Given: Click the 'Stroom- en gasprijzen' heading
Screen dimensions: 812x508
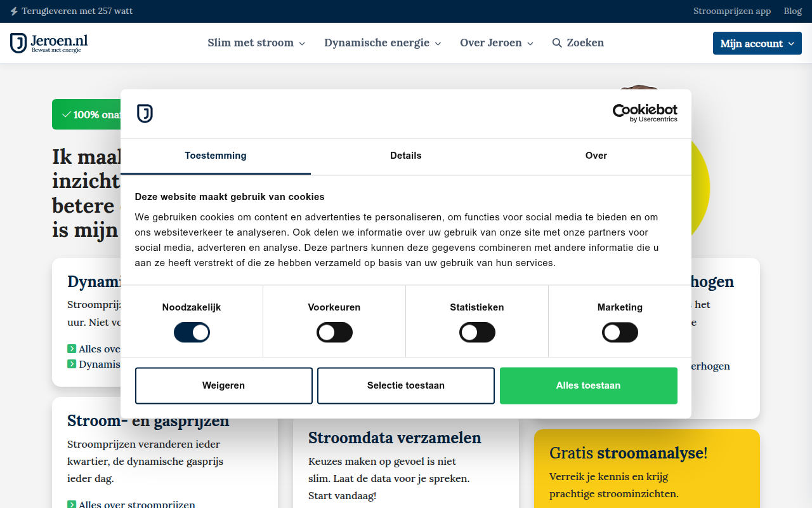Looking at the screenshot, I should 148,421.
